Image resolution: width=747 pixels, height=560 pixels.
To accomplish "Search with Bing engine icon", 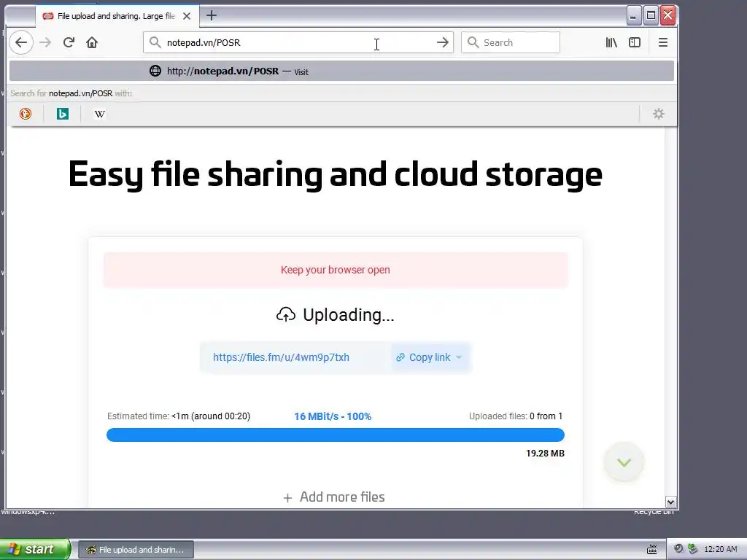I will tap(63, 114).
